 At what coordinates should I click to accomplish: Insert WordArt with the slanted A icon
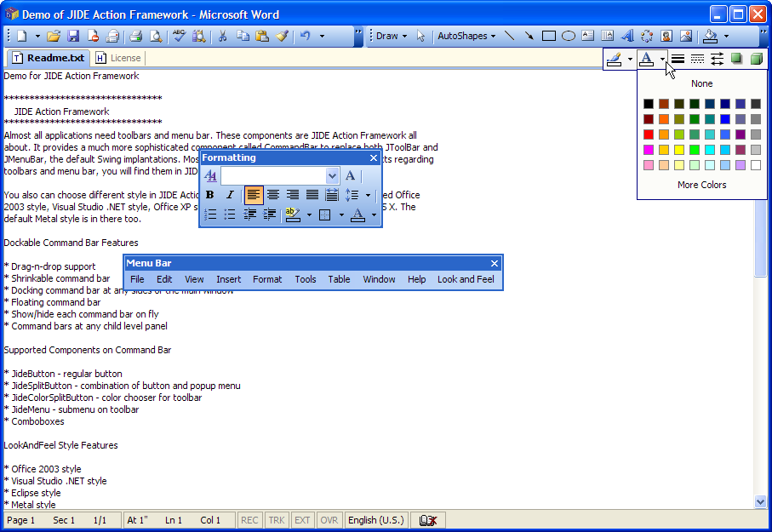[x=627, y=36]
